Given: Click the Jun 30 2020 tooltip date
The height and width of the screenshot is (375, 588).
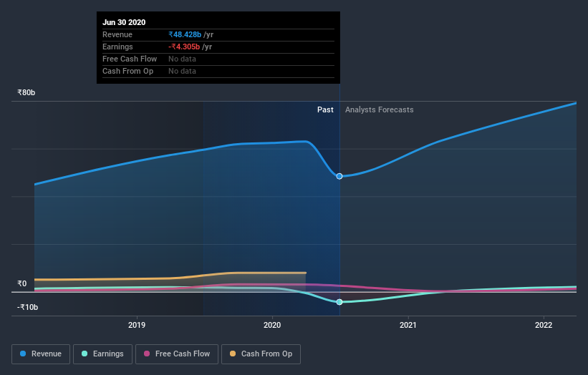Looking at the screenshot, I should pyautogui.click(x=124, y=22).
